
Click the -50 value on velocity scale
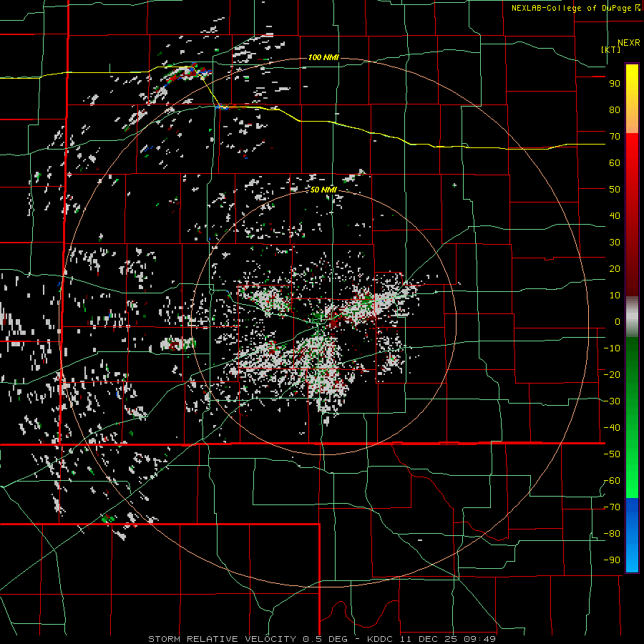pos(612,454)
